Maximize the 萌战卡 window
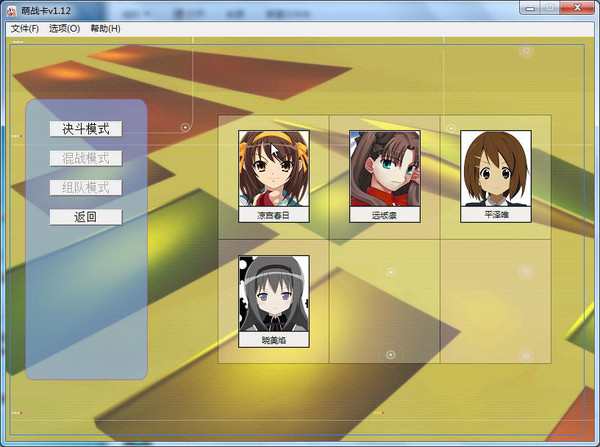The height and width of the screenshot is (447, 600). (549, 7)
